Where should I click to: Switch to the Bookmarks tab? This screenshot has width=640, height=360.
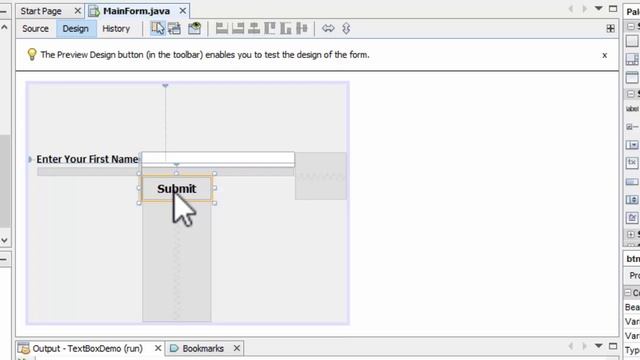(203, 349)
